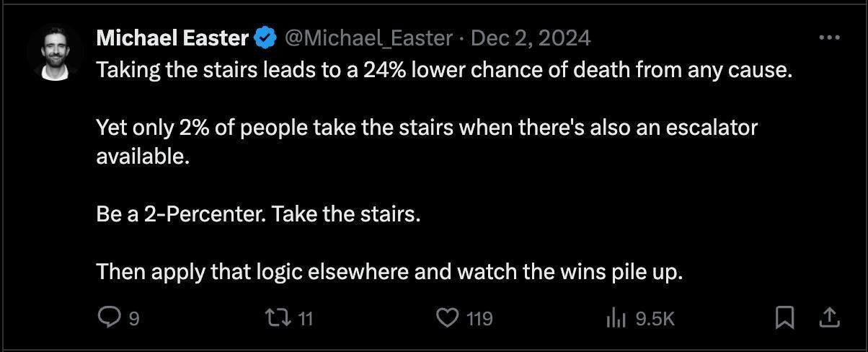Click the Dec 2, 2024 timestamp

pos(531,38)
